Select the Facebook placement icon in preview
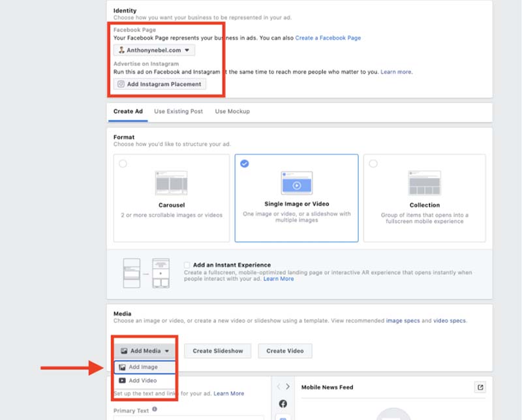 tap(283, 404)
